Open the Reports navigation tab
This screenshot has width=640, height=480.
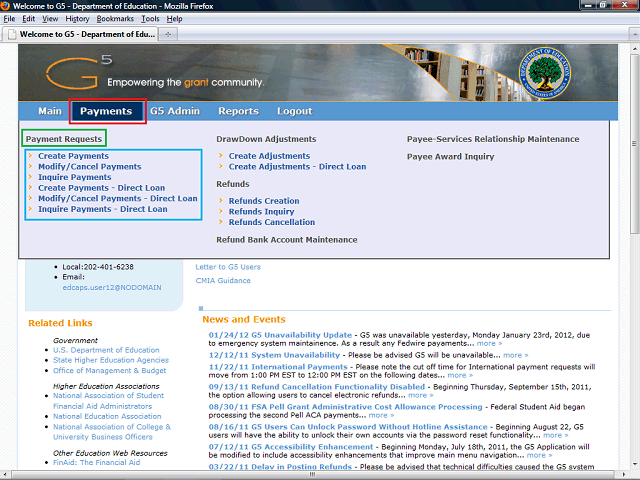pyautogui.click(x=238, y=111)
